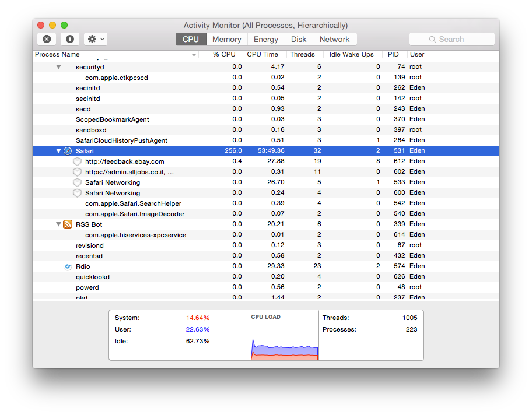The image size is (532, 415).
Task: Click the Idle 62.73% value
Action: tap(198, 341)
